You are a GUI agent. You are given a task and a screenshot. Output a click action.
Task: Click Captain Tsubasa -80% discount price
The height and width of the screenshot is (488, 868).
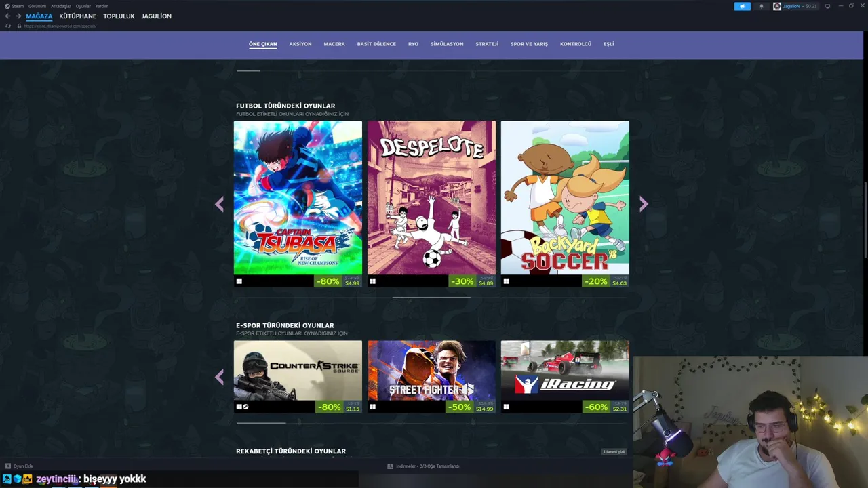[338, 281]
